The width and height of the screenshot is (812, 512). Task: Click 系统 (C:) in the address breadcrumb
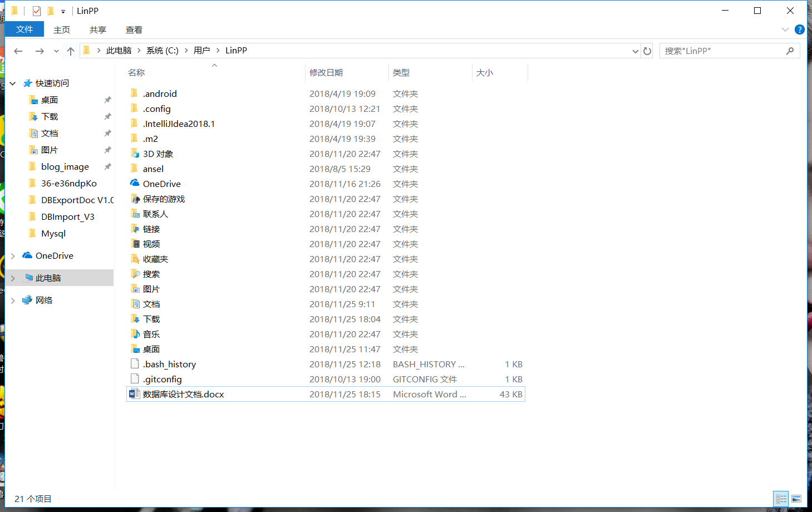pos(163,51)
